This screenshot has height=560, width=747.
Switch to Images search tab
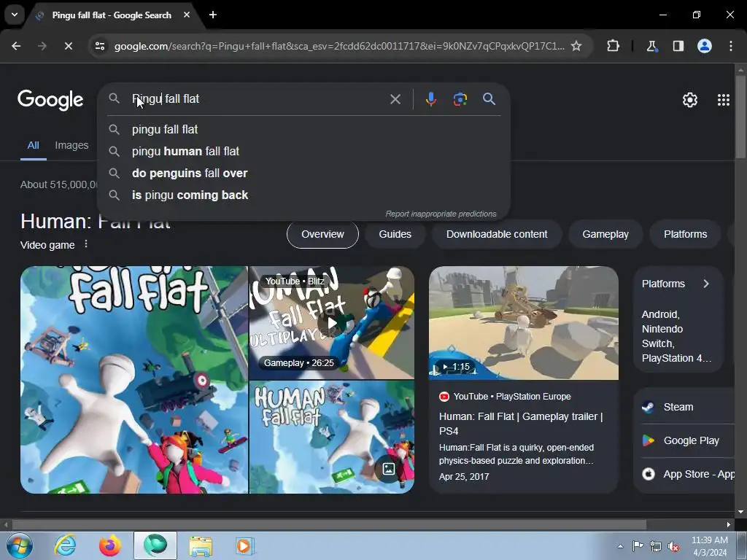tap(71, 145)
